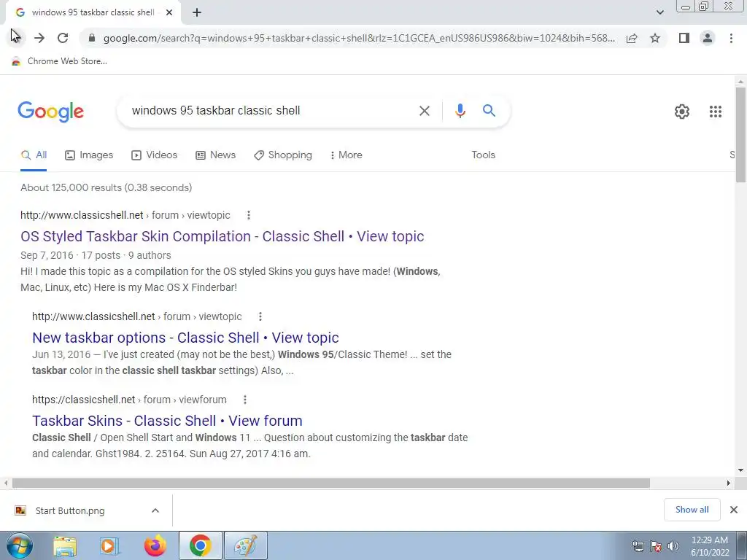Switch to the Images results tab

(89, 155)
